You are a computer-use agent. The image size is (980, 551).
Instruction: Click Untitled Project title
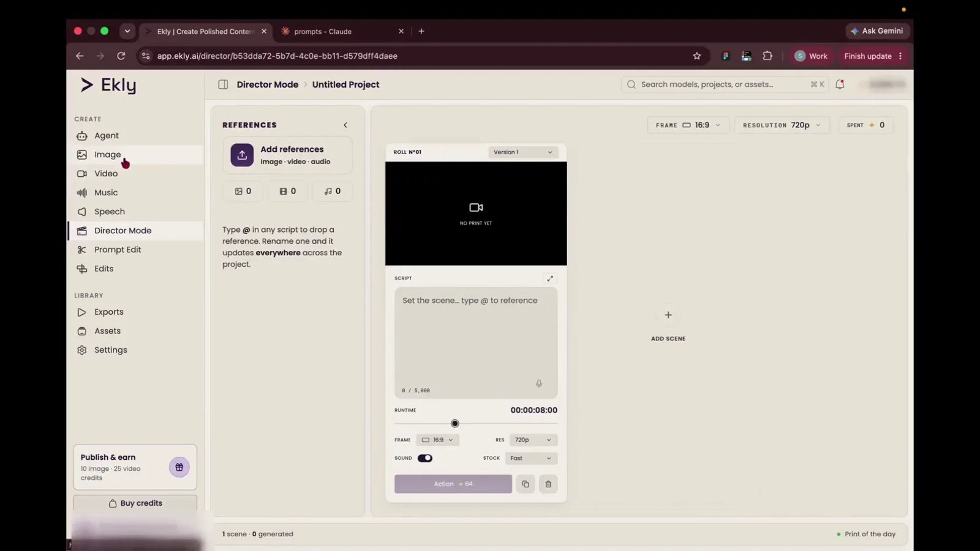(x=345, y=84)
